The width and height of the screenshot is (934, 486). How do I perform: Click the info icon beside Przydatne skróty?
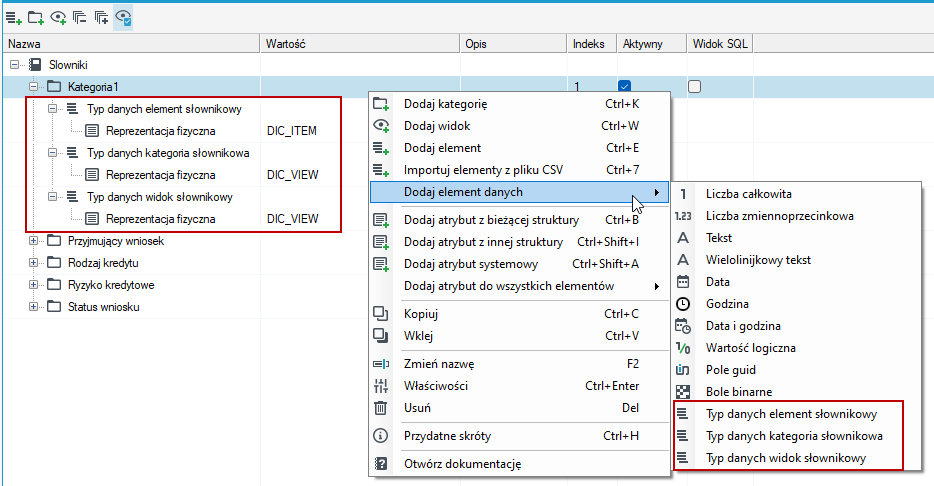coord(380,435)
